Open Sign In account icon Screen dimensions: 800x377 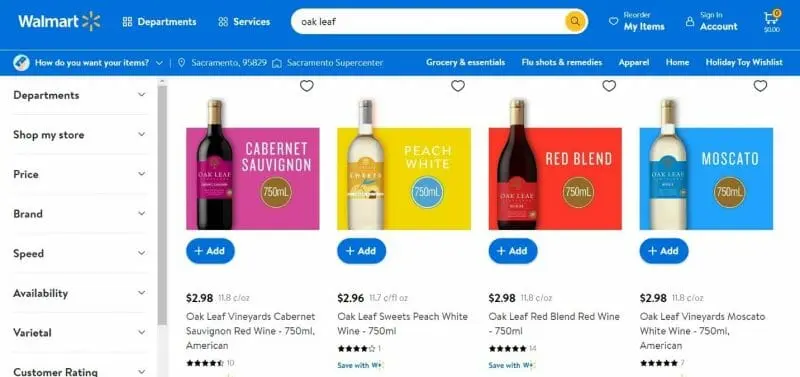coord(690,21)
